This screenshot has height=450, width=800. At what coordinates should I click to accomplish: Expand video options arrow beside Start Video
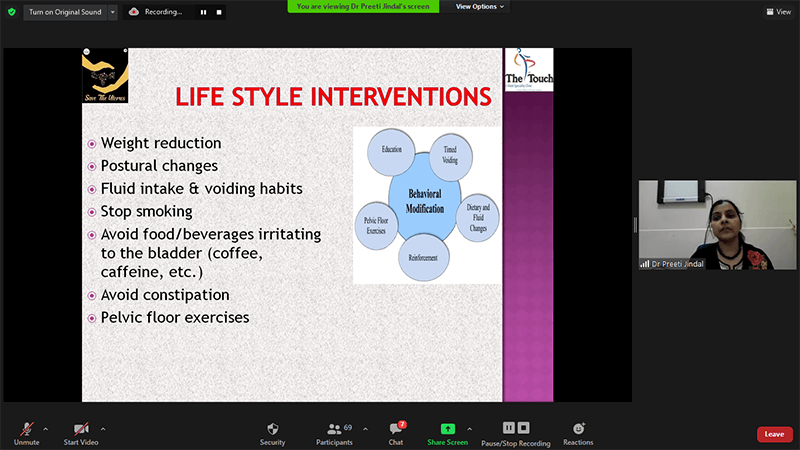click(x=103, y=428)
